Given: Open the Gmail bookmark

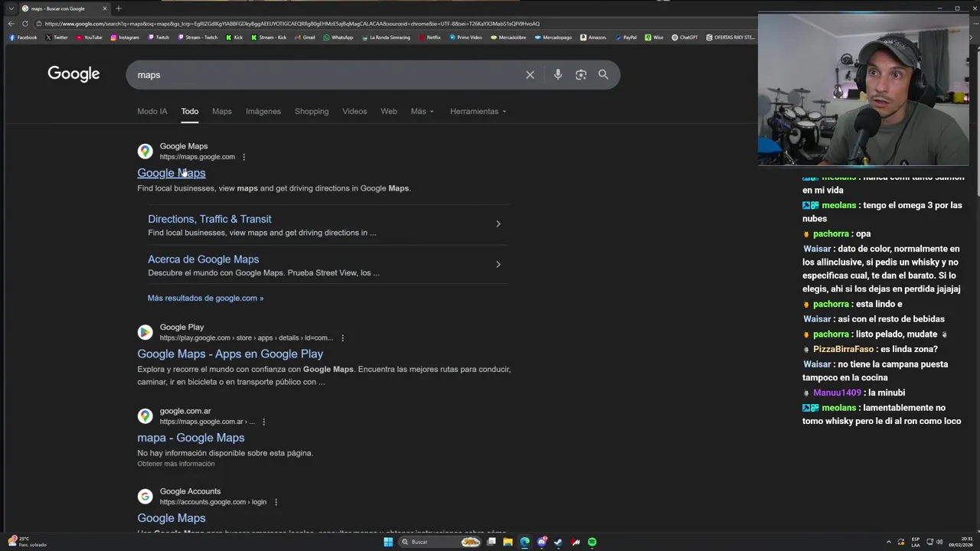Looking at the screenshot, I should pyautogui.click(x=305, y=37).
